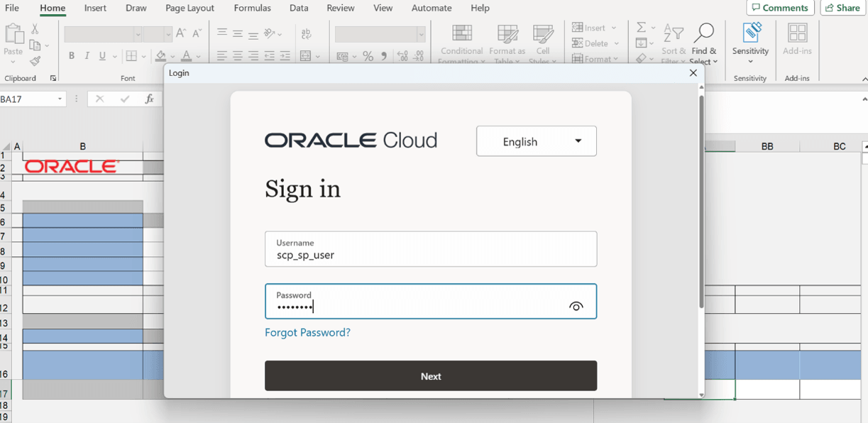Switch to the Insert tab
The width and height of the screenshot is (868, 423).
[95, 8]
